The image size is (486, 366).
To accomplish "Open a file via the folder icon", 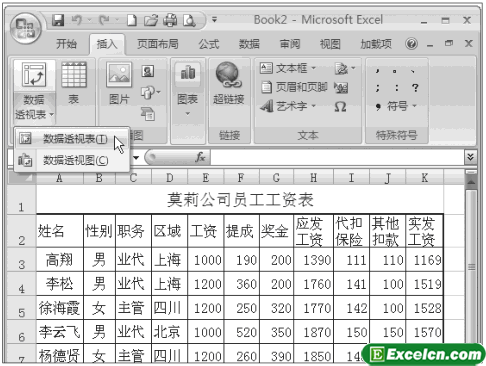I will (151, 21).
